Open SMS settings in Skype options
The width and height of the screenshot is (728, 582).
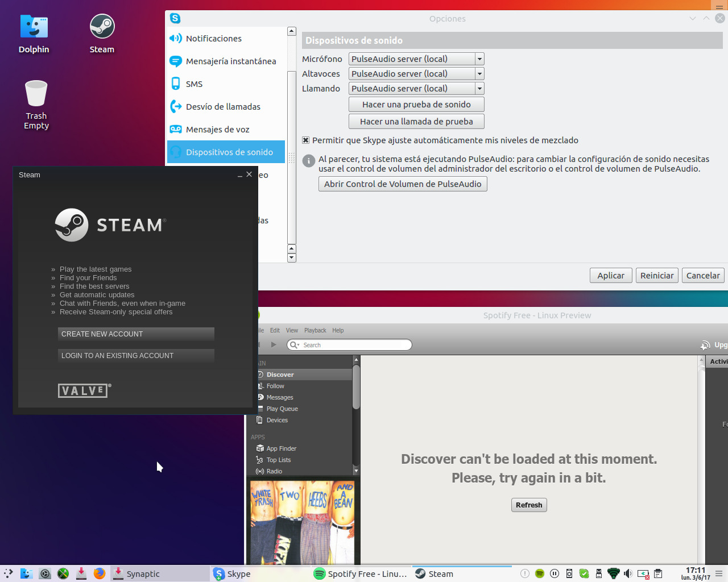point(226,84)
